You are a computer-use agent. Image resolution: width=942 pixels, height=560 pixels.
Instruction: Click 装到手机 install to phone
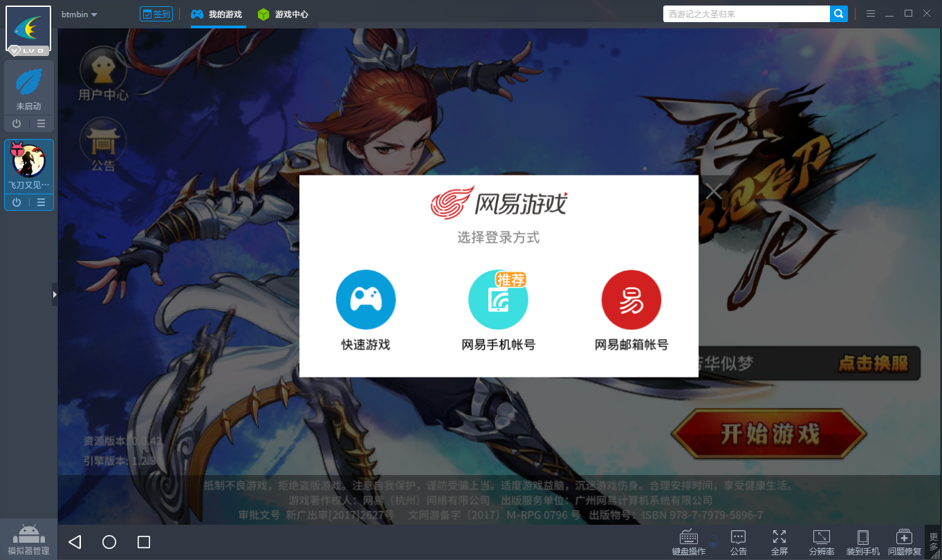863,543
